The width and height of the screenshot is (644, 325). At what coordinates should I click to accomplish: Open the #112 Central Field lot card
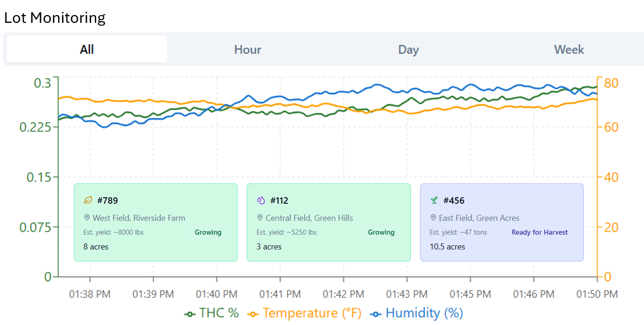(329, 222)
